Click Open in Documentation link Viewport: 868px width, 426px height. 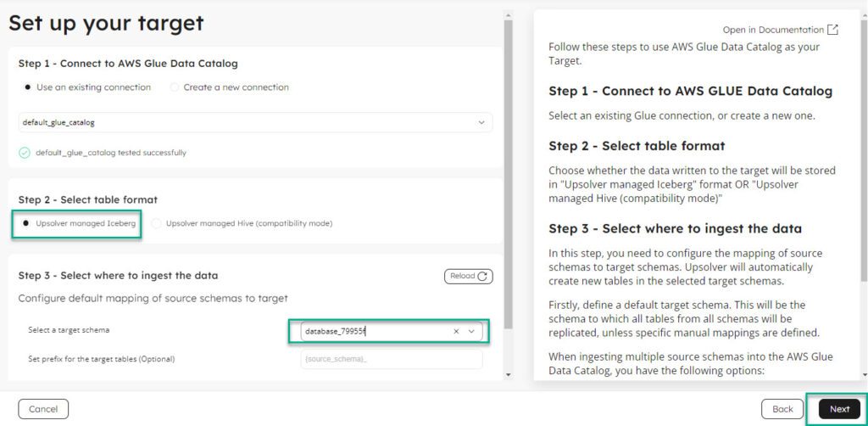773,30
